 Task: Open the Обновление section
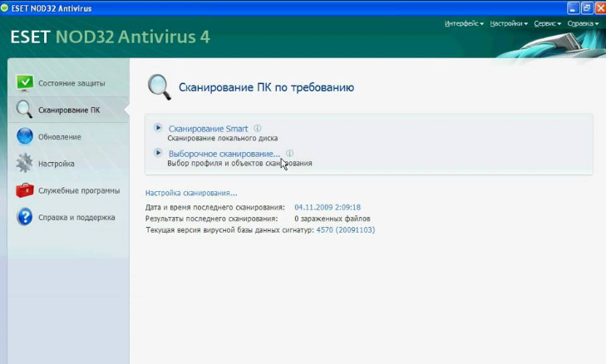point(60,137)
